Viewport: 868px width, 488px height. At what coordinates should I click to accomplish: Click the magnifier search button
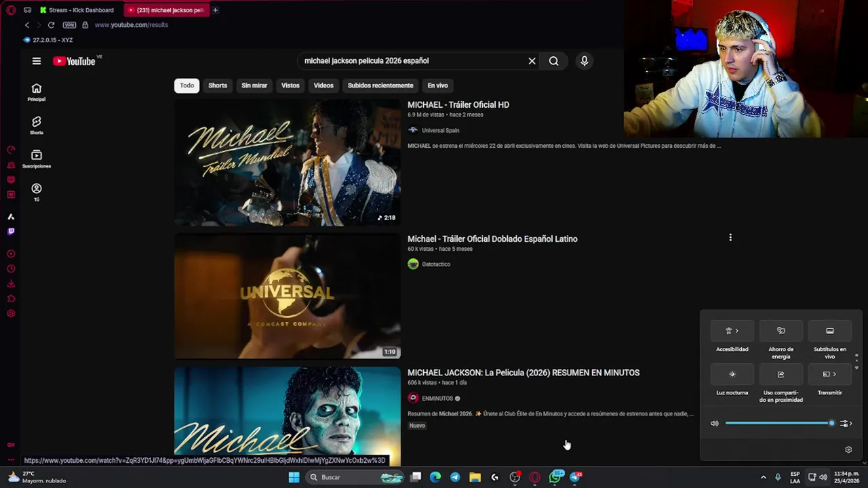point(554,61)
